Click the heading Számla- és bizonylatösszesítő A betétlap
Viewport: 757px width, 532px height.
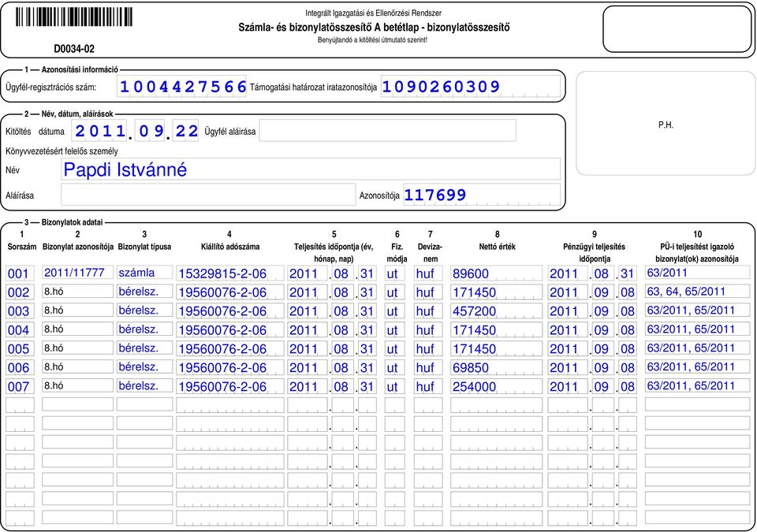pyautogui.click(x=374, y=27)
